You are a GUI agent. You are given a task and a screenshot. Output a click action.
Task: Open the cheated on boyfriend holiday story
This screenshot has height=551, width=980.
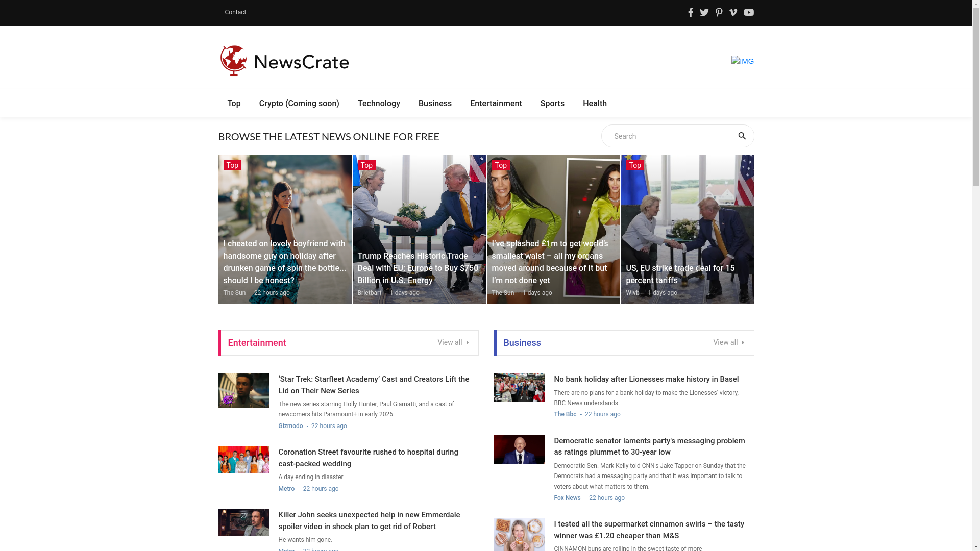pos(285,262)
